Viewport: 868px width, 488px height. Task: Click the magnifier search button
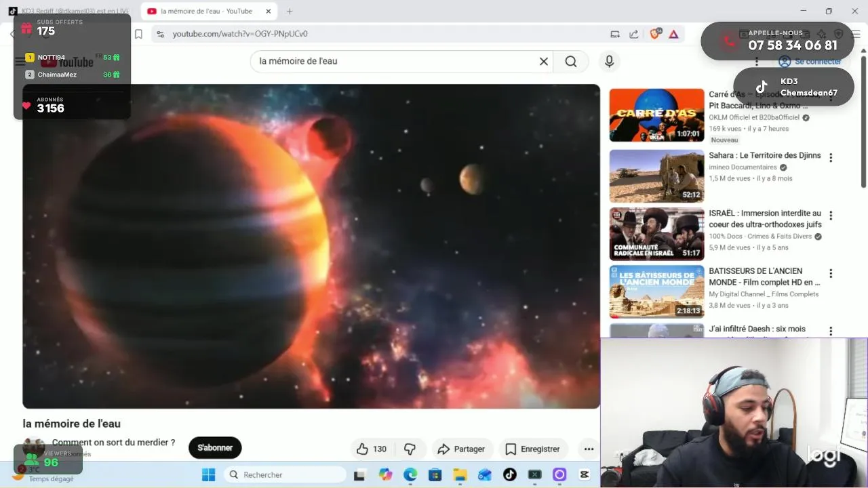[571, 61]
